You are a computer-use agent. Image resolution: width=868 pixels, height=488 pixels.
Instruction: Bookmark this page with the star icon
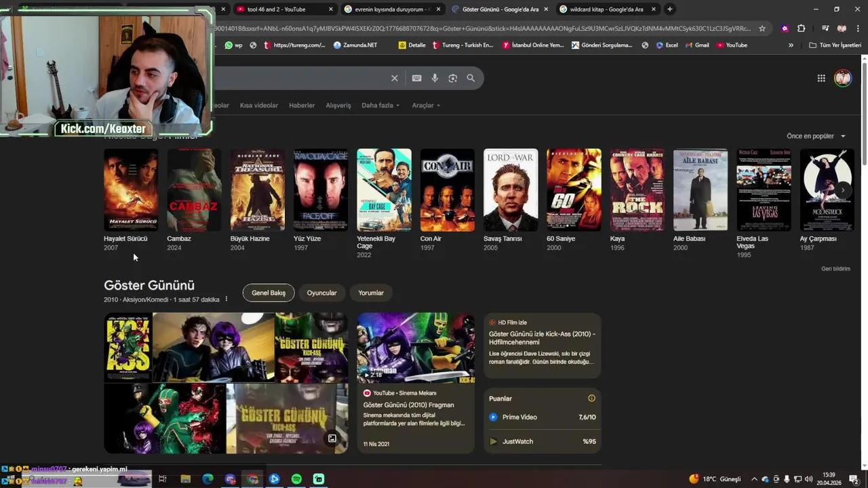tap(762, 28)
